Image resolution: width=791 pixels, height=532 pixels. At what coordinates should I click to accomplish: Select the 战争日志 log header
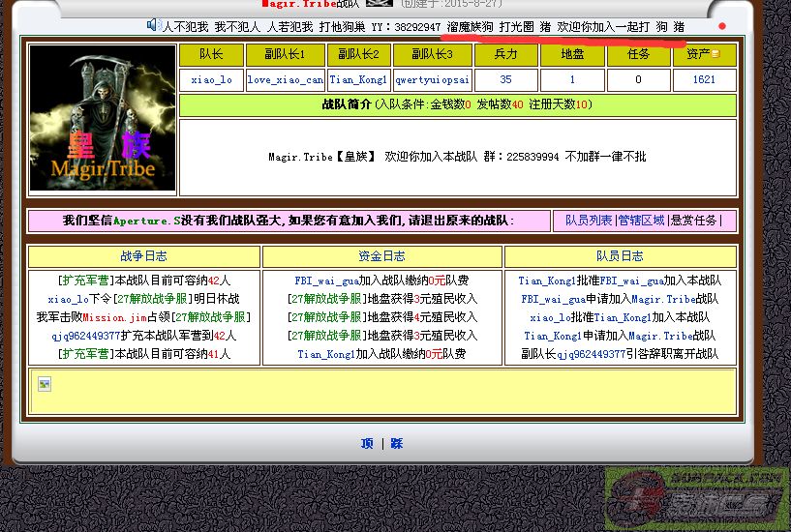(x=143, y=256)
